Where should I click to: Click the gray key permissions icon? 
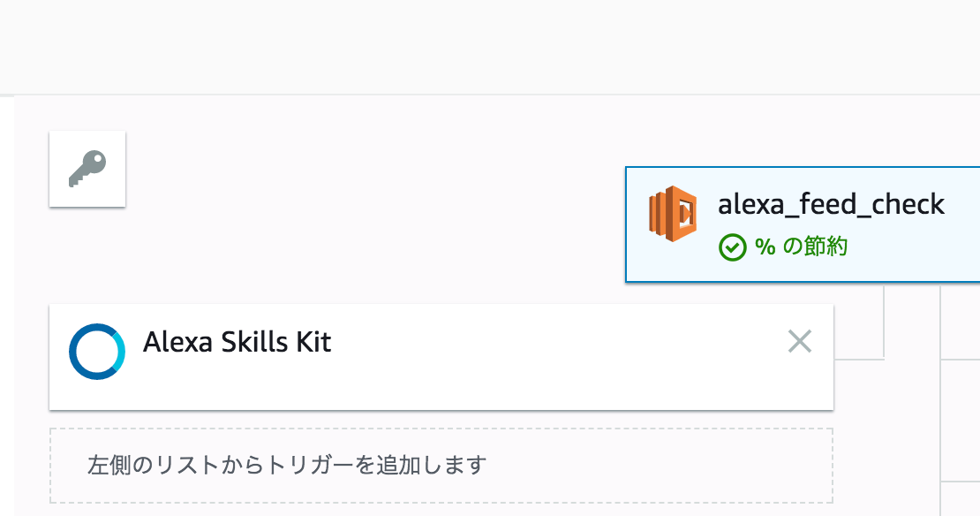pos(87,169)
